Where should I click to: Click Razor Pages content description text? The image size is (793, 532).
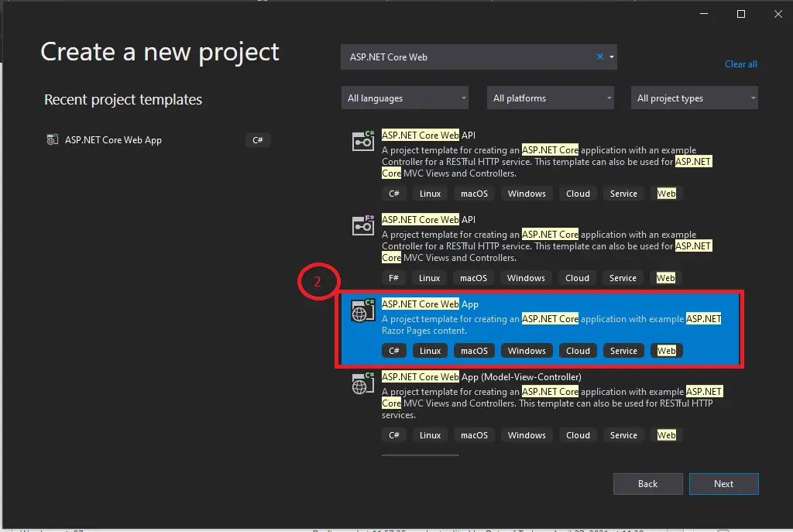pos(424,331)
